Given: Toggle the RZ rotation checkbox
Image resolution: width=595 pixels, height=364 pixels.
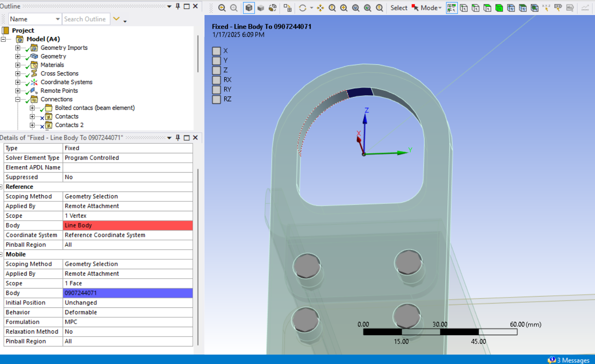Looking at the screenshot, I should (x=217, y=100).
